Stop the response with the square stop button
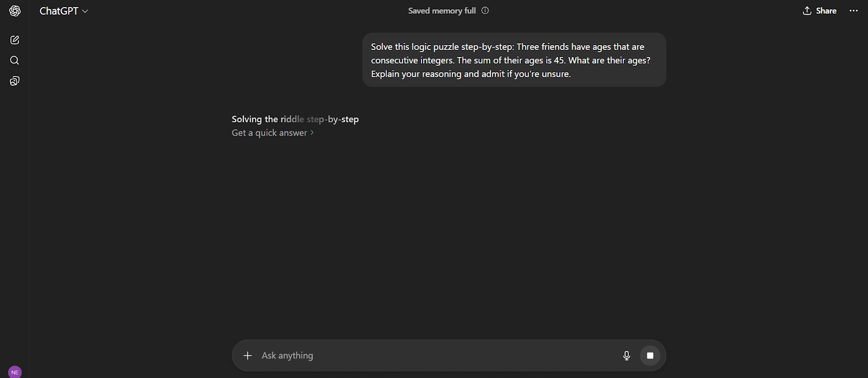 coord(650,356)
